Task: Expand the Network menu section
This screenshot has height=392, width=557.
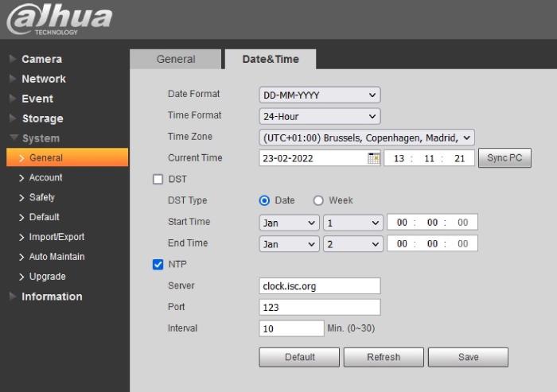Action: (43, 79)
